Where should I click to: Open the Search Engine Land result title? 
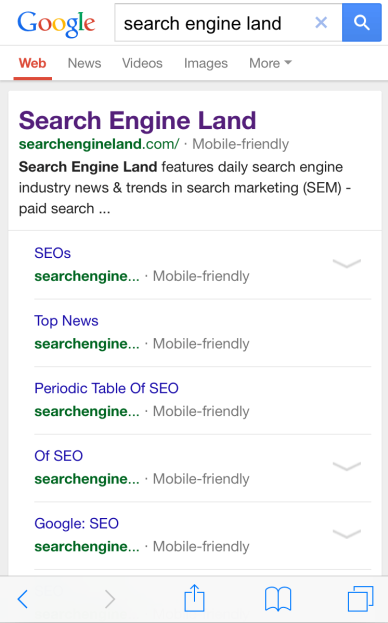pos(137,120)
